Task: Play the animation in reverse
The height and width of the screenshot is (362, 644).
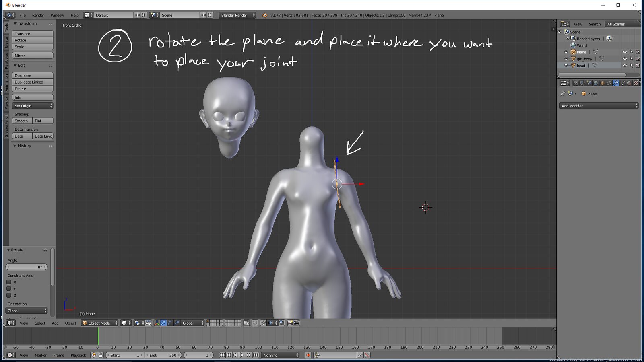Action: click(x=235, y=355)
